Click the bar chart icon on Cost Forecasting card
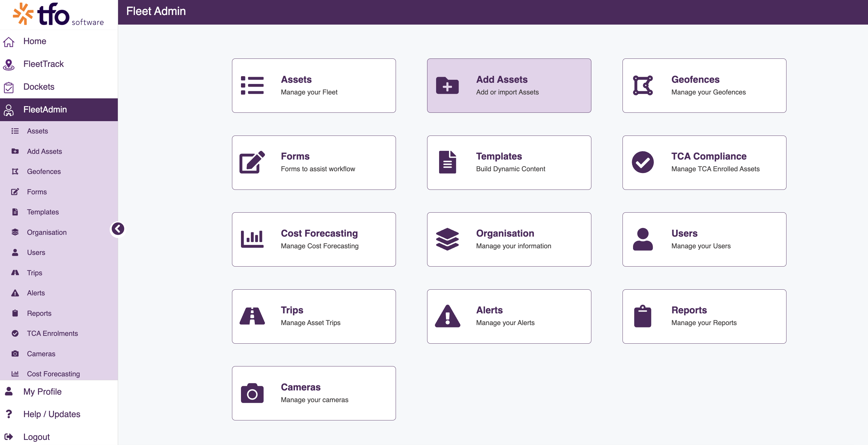Viewport: 868px width, 445px height. 252,239
